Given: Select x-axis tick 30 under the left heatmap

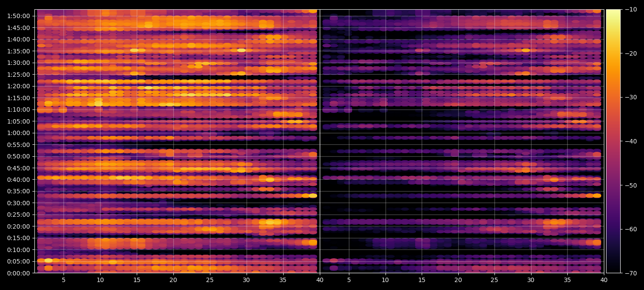Looking at the screenshot, I should pyautogui.click(x=247, y=280).
